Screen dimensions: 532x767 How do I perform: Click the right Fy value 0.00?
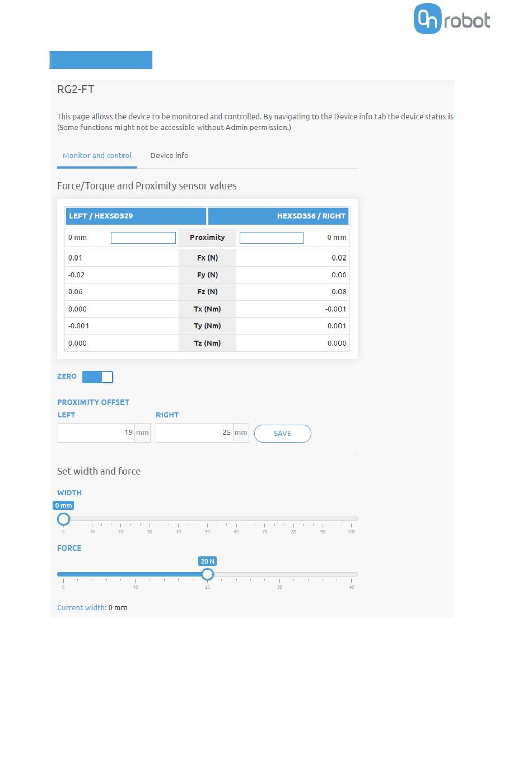[x=339, y=275]
